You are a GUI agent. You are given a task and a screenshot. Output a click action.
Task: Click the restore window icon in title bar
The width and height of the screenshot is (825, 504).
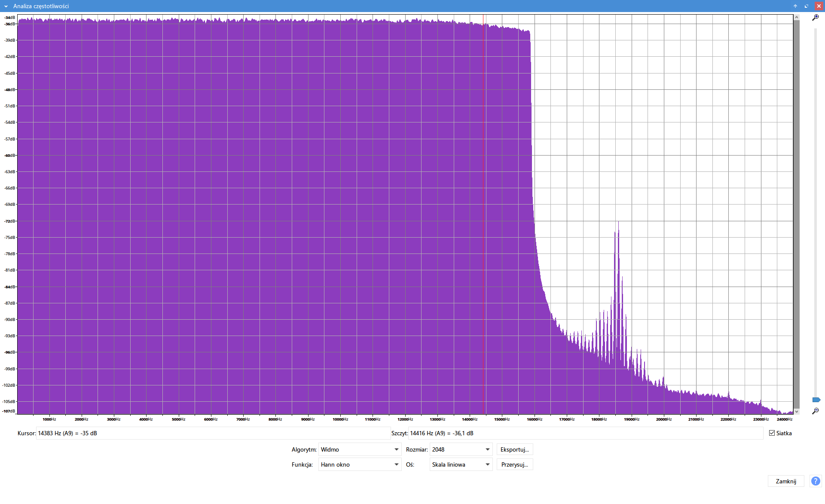pos(807,6)
